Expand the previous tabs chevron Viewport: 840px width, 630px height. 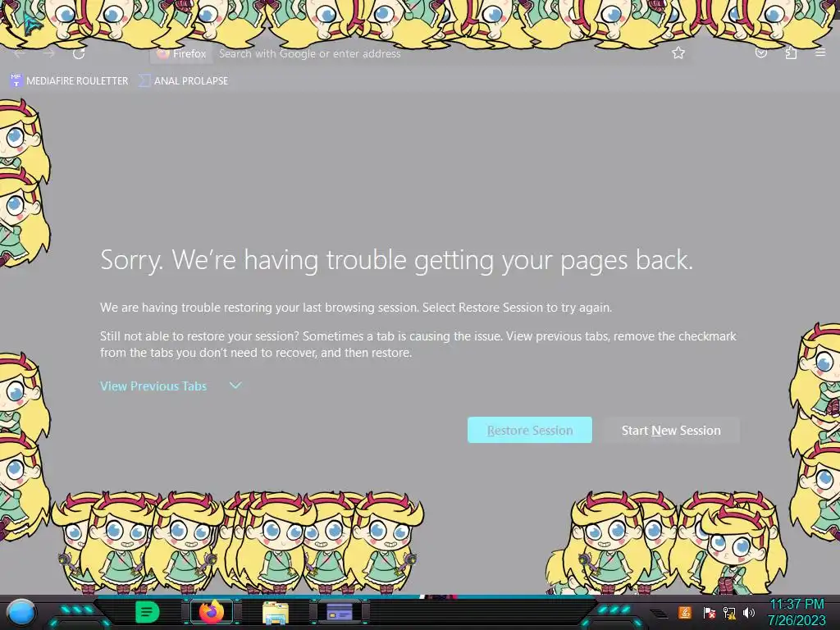tap(235, 386)
